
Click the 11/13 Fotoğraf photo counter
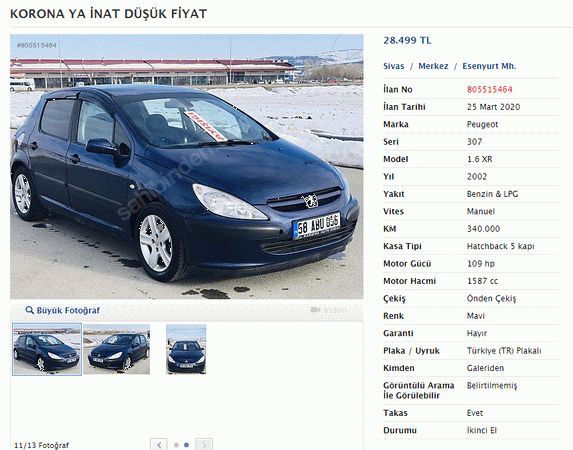pos(41,445)
